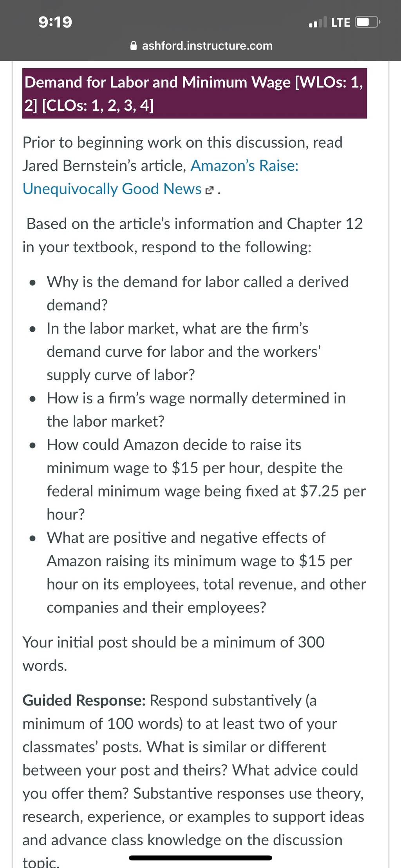Select the derived demand bullet question
This screenshot has height=868, width=401.
tap(197, 293)
